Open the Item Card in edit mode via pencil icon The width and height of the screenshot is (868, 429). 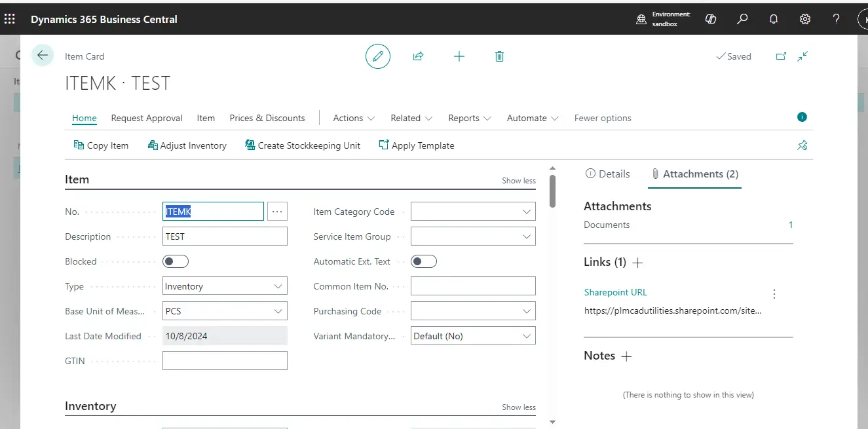tap(377, 56)
